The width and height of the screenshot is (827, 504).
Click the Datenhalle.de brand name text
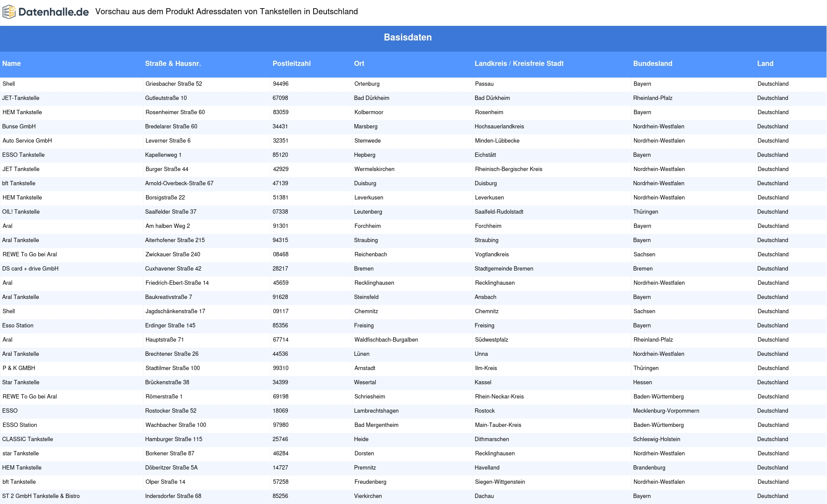[x=53, y=12]
